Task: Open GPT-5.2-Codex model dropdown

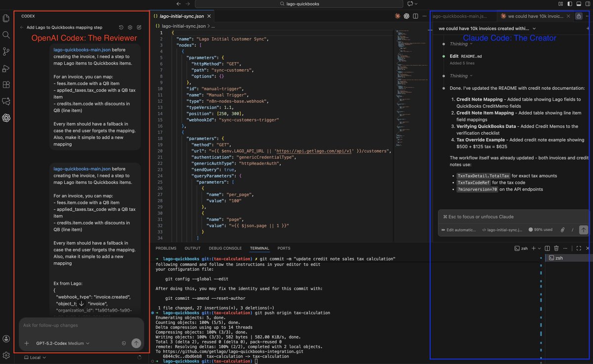Action: point(63,343)
